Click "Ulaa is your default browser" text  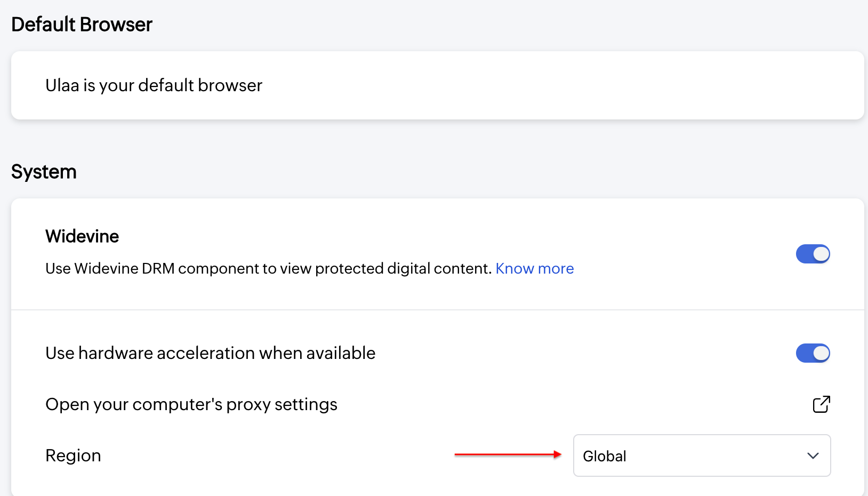tap(154, 85)
